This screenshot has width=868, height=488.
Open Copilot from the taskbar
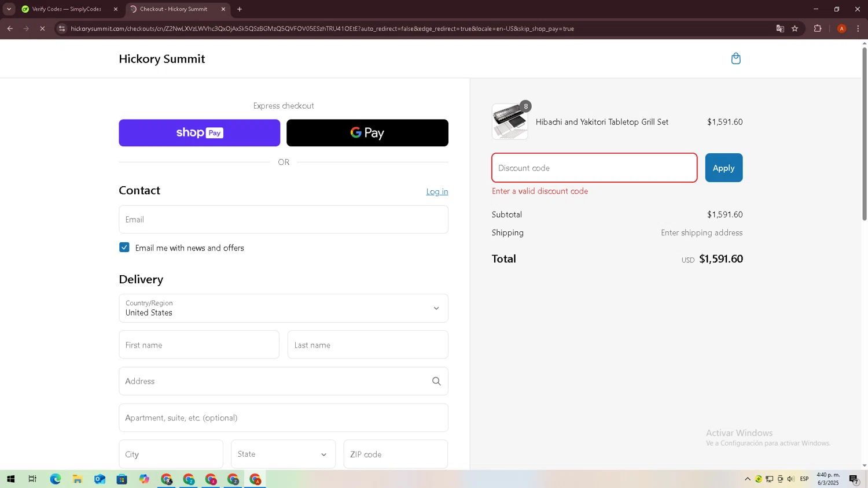point(144,479)
